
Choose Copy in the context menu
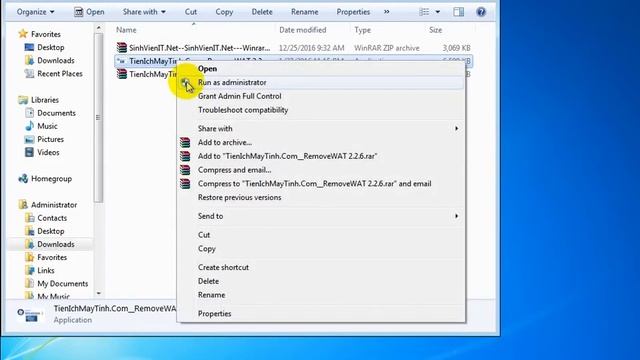click(321, 249)
